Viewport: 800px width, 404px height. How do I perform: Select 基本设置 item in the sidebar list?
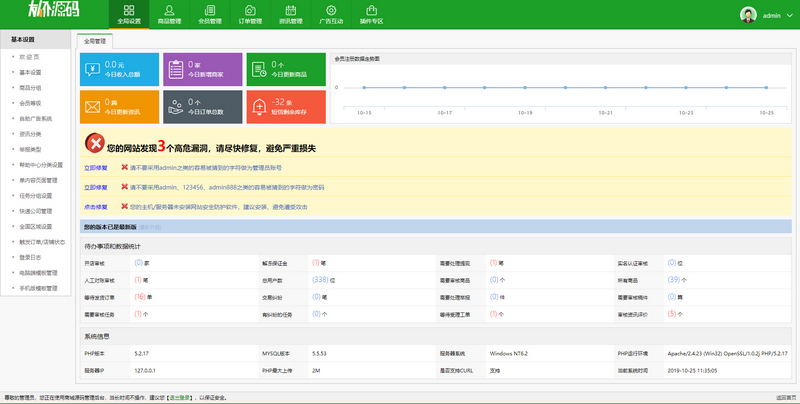point(30,72)
